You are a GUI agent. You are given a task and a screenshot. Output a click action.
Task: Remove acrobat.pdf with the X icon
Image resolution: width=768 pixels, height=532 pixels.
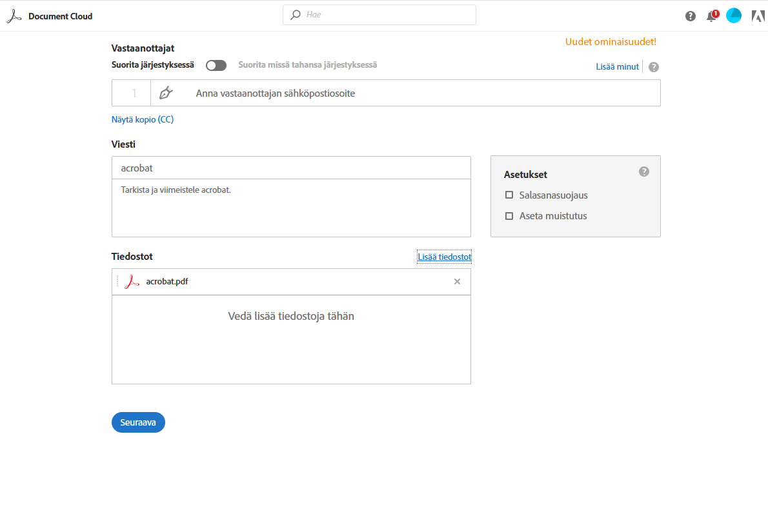pos(457,282)
